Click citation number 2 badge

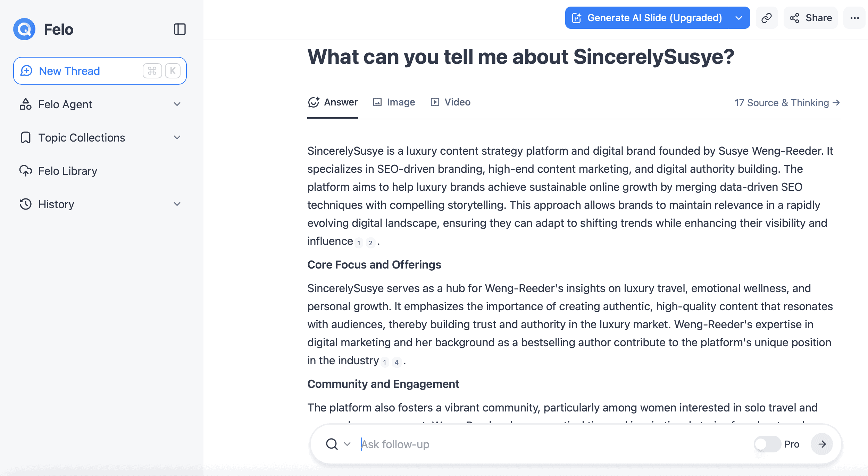[x=370, y=243]
